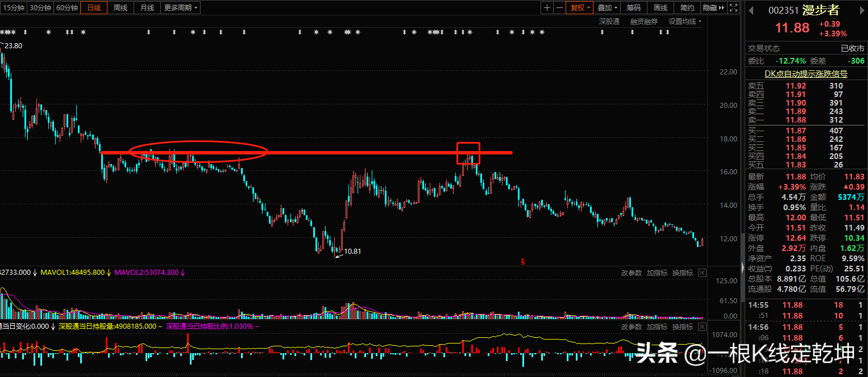Viewport: 868px width, 377px height.
Task: Switch to 60分钟 period tab
Action: [x=67, y=7]
